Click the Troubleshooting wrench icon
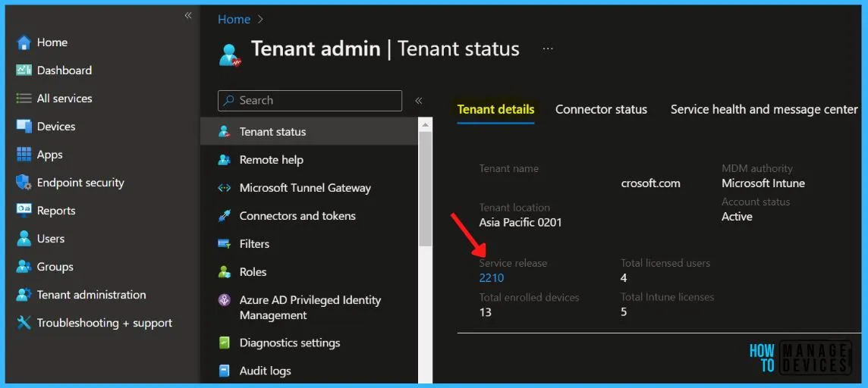Screen dimensions: 868x388 coord(24,323)
